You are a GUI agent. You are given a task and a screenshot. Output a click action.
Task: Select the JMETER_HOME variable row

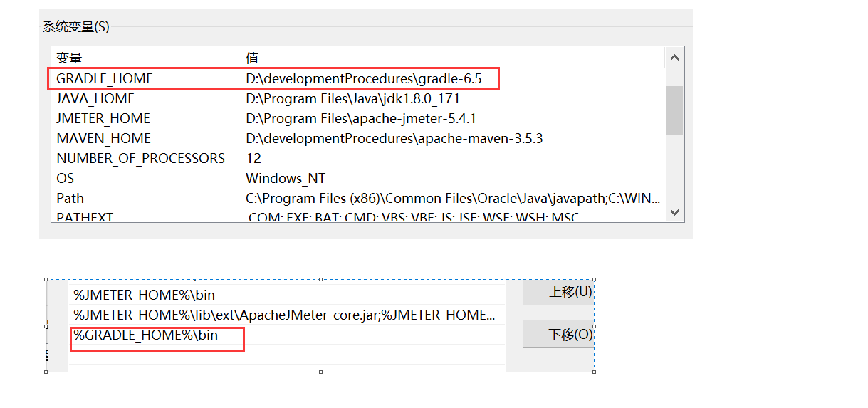coord(357,118)
